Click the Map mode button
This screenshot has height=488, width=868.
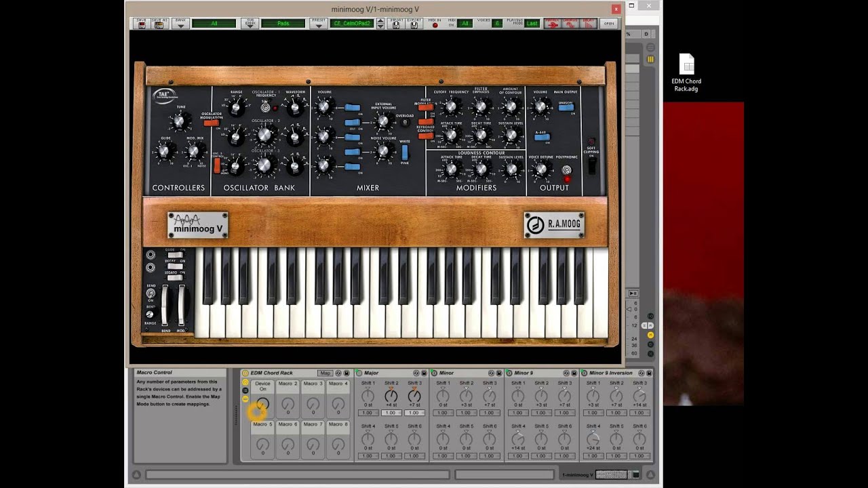(x=325, y=373)
